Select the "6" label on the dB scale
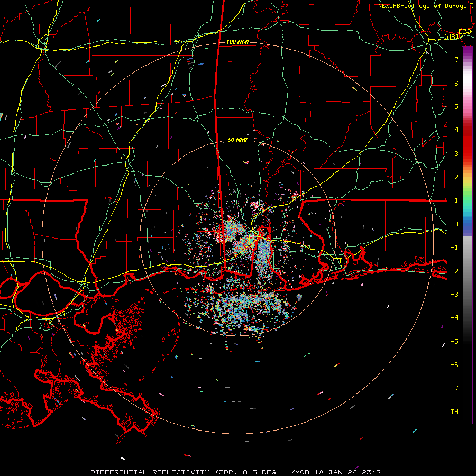Viewport: 476px width, 476px height. 456,83
